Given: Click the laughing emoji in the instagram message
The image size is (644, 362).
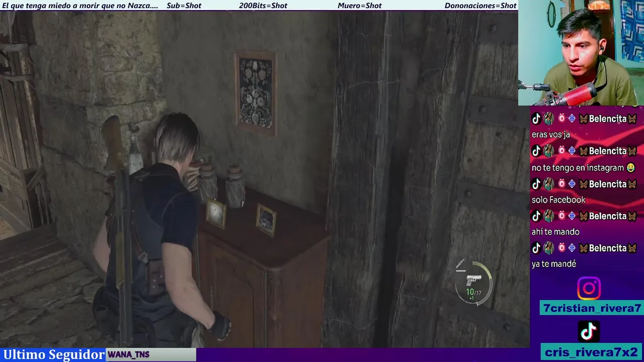Looking at the screenshot, I should tap(631, 167).
